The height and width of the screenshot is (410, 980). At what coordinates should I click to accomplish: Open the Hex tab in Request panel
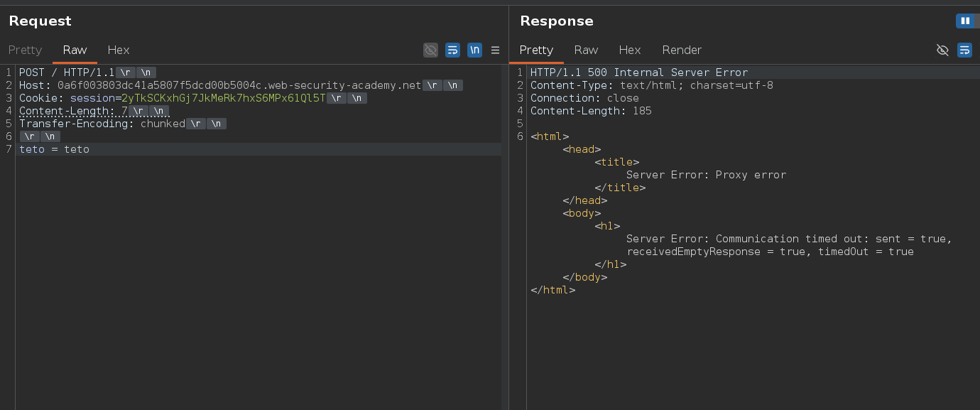119,50
